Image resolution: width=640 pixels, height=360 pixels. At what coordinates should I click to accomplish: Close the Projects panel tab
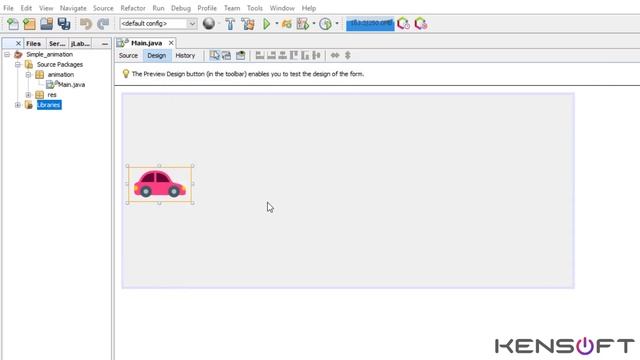point(18,43)
